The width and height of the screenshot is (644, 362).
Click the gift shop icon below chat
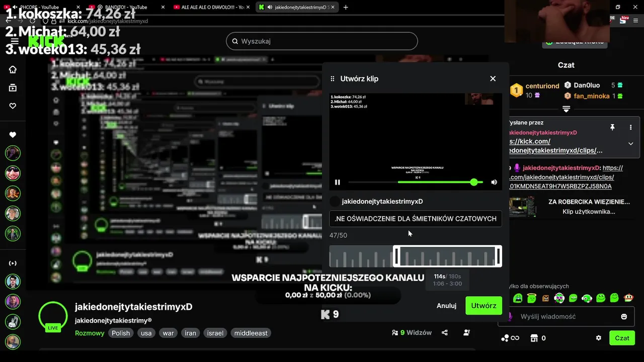pos(535,338)
